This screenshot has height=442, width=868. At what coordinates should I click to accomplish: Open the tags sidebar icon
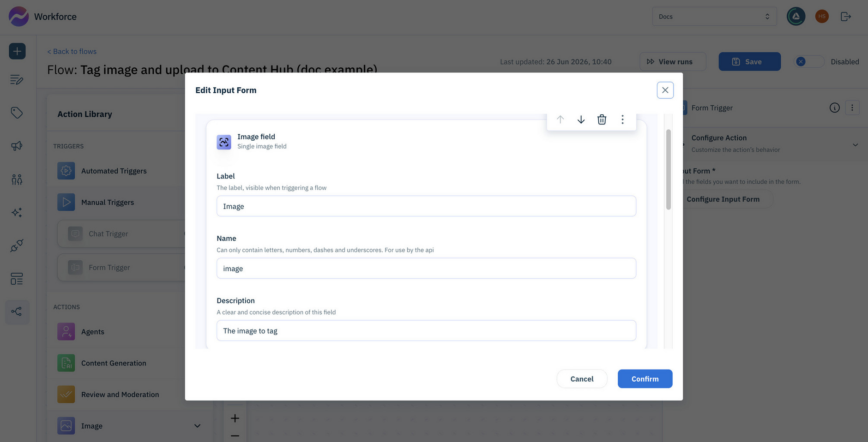pos(17,113)
